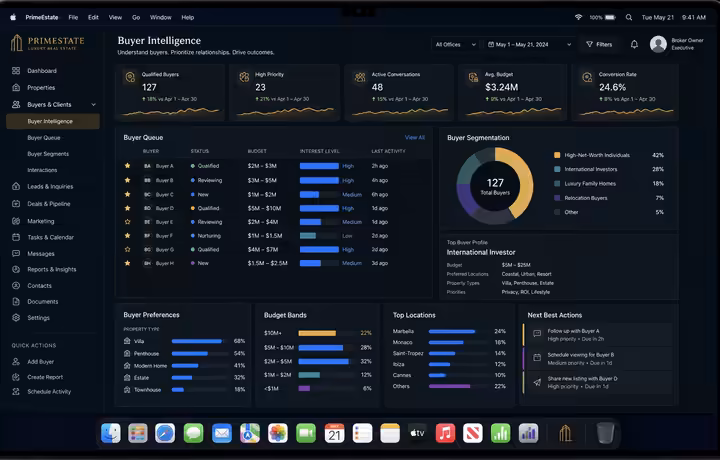Click the Add Buyer quick action icon
This screenshot has height=460, width=720.
16,362
